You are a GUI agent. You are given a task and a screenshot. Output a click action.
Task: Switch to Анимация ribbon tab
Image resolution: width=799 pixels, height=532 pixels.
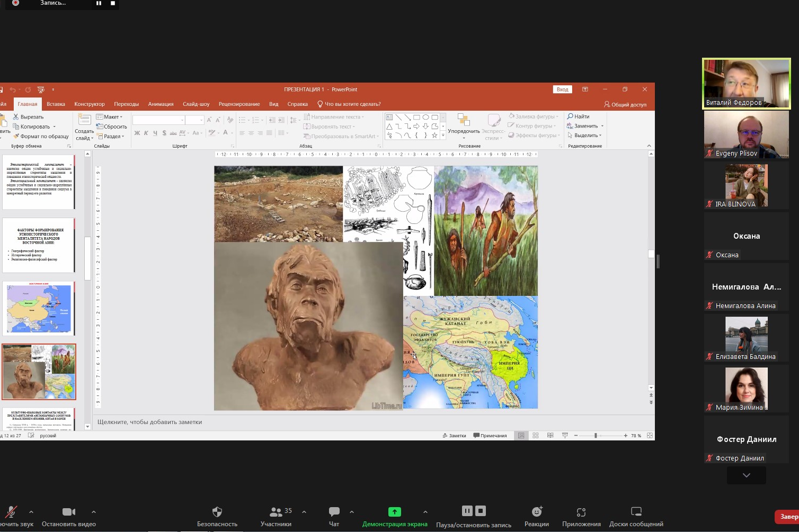click(x=161, y=104)
